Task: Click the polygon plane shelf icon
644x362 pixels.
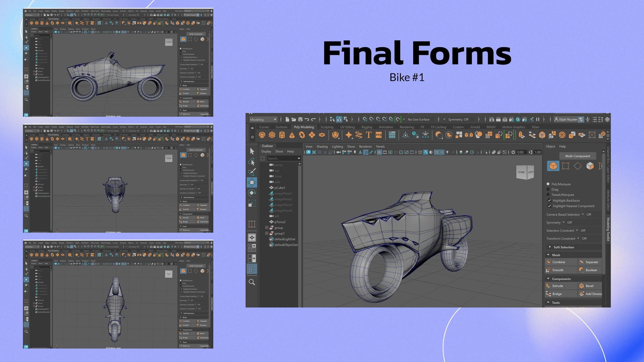Action: tap(312, 135)
